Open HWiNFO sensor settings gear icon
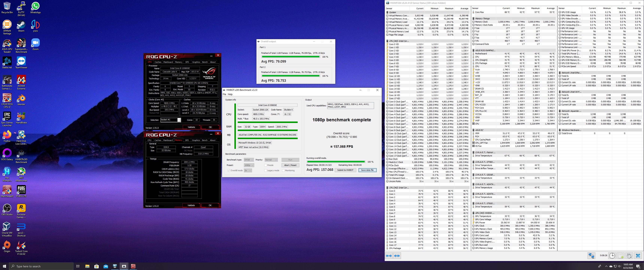This screenshot has width=644, height=270. (x=629, y=256)
